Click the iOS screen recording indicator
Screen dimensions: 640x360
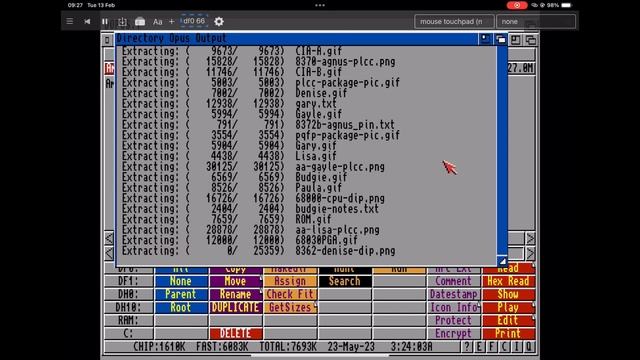517,5
